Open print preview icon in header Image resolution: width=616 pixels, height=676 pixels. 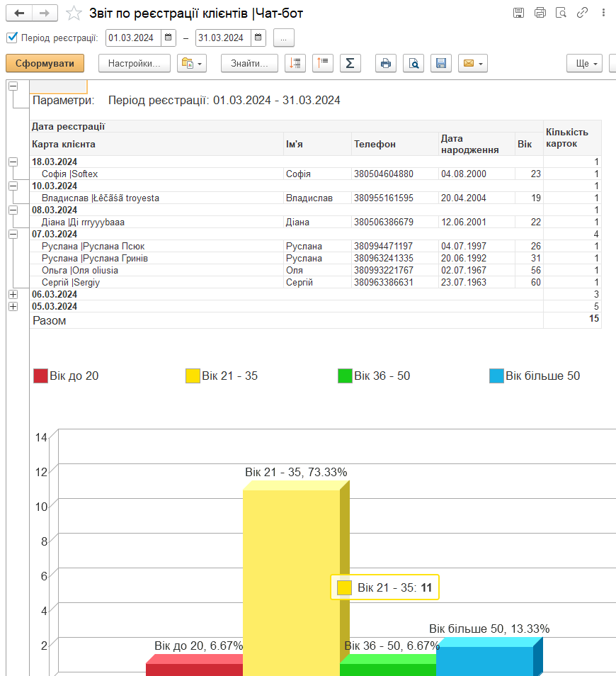pyautogui.click(x=561, y=13)
